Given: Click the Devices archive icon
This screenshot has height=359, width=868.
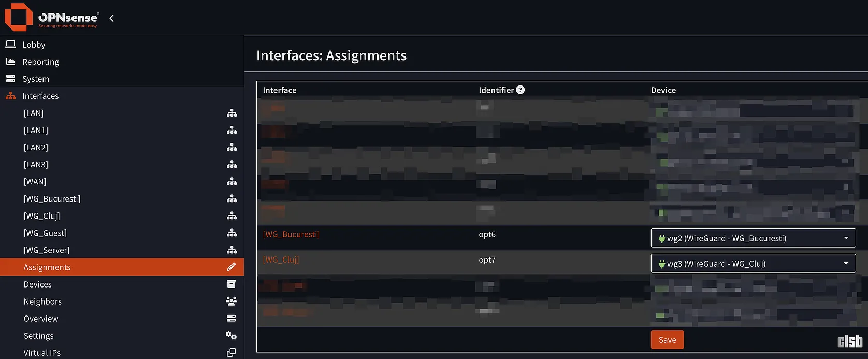Looking at the screenshot, I should click(231, 284).
